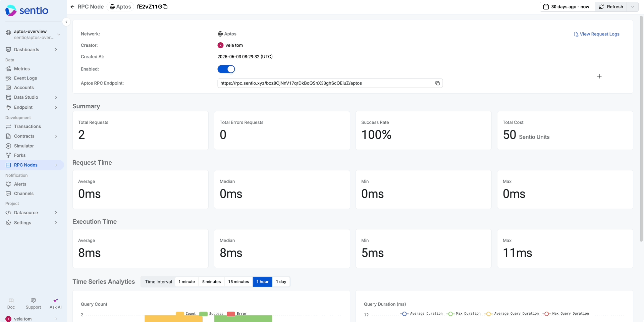Viewport: 644px width, 322px height.
Task: Click the Transactions arrows icon
Action: (x=8, y=126)
